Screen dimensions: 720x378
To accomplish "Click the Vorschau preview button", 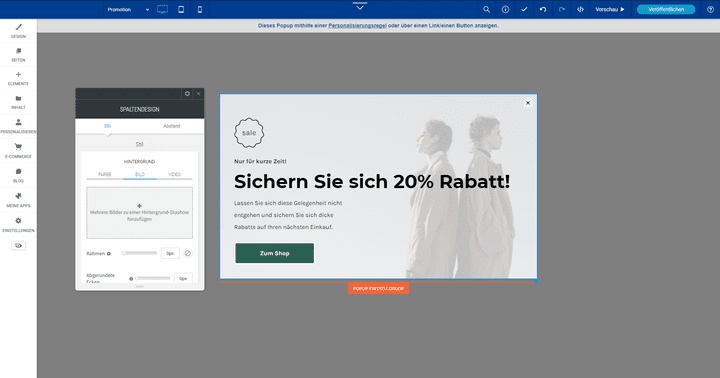I will [610, 9].
